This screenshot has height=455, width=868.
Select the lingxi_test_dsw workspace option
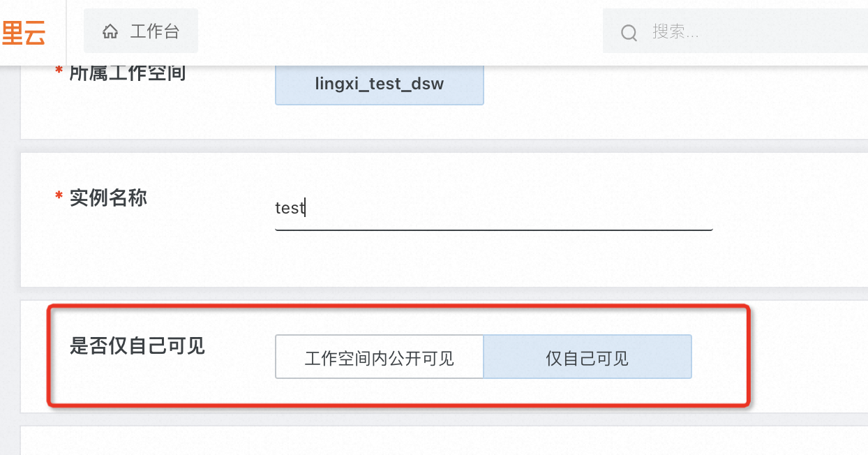379,84
